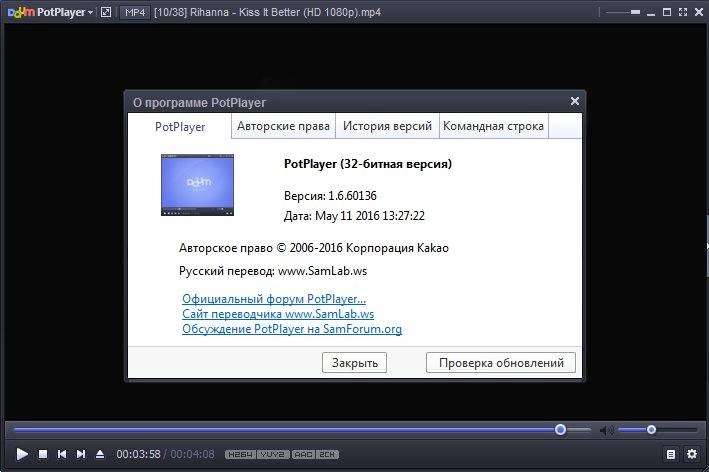Screen dimensions: 709x472
Task: Open the Обсуждение PotPlayer на SamForum.org link
Action: point(292,329)
